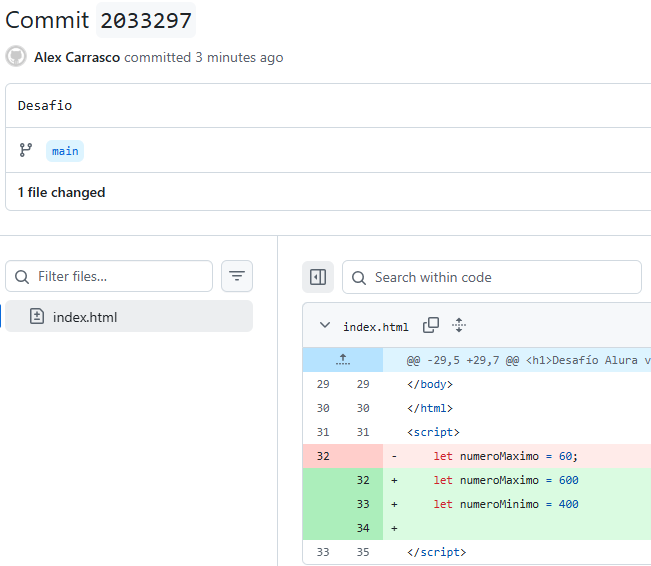Select index.html in the file tree
The height and width of the screenshot is (566, 651).
(129, 316)
